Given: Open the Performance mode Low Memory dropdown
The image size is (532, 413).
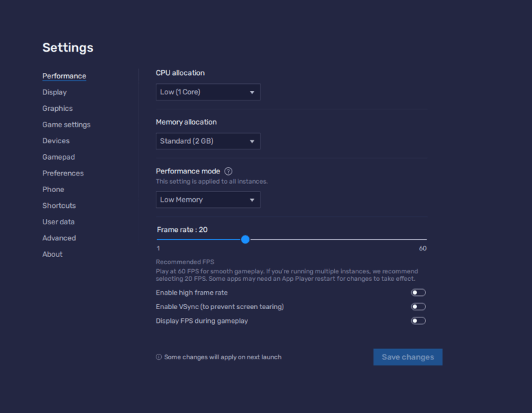Looking at the screenshot, I should tap(207, 200).
